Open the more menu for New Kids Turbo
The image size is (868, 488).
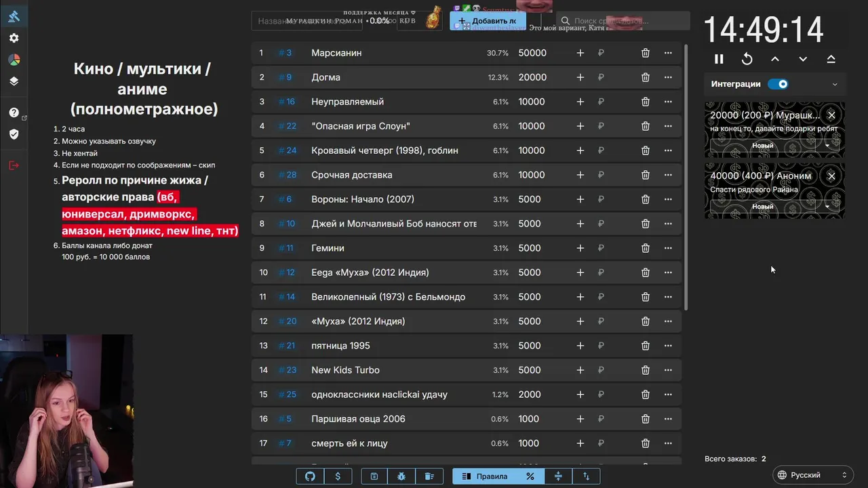[668, 370]
